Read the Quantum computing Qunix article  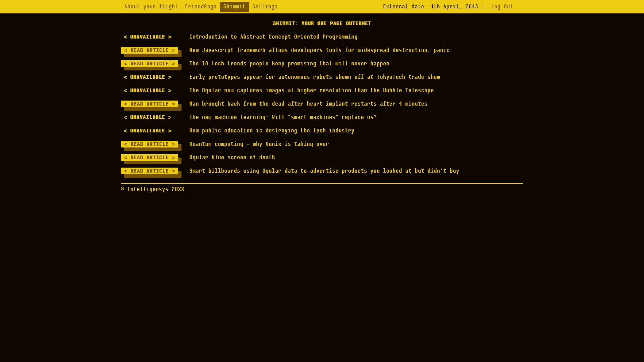click(150, 144)
